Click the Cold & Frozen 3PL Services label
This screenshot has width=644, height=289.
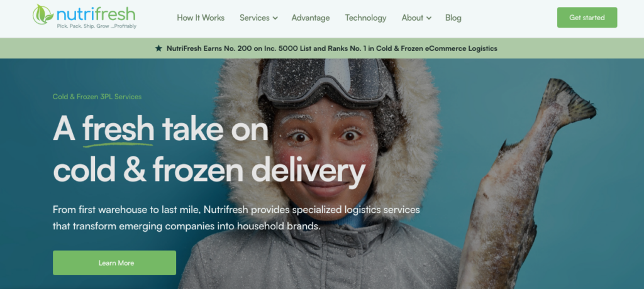(x=97, y=97)
